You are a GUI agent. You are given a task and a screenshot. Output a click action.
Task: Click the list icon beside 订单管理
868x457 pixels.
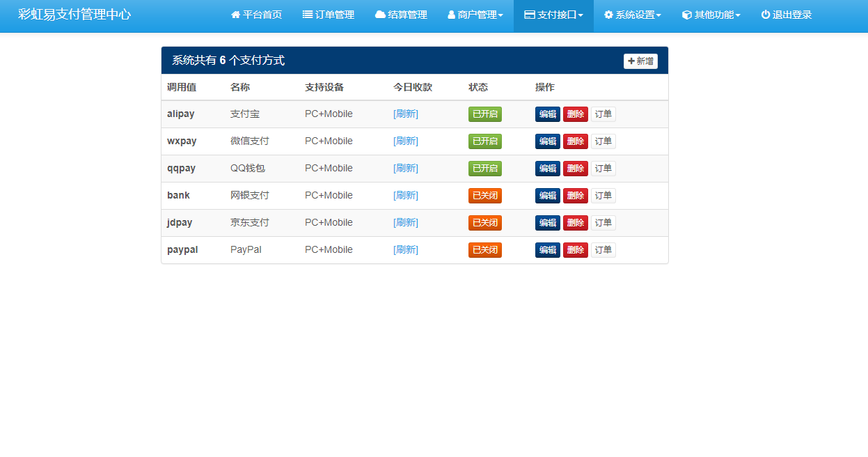(x=307, y=15)
